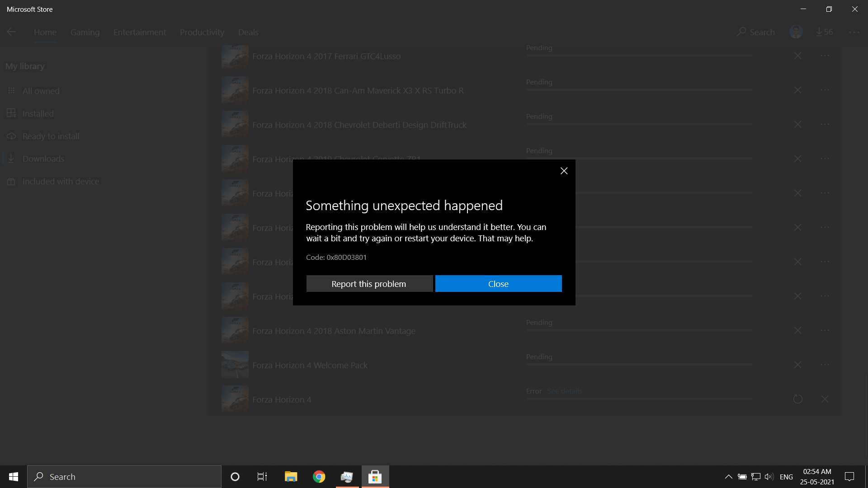Close the error dialog with Close button
The image size is (868, 488).
click(x=498, y=283)
